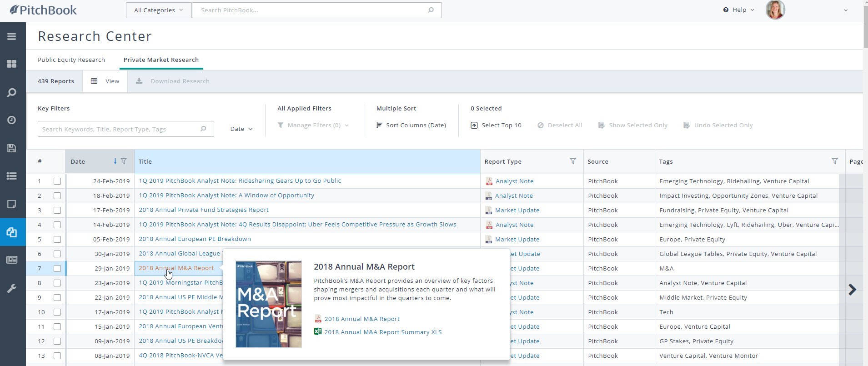Image resolution: width=868 pixels, height=366 pixels.
Task: Tick the checkbox in row 10
Action: (x=57, y=312)
